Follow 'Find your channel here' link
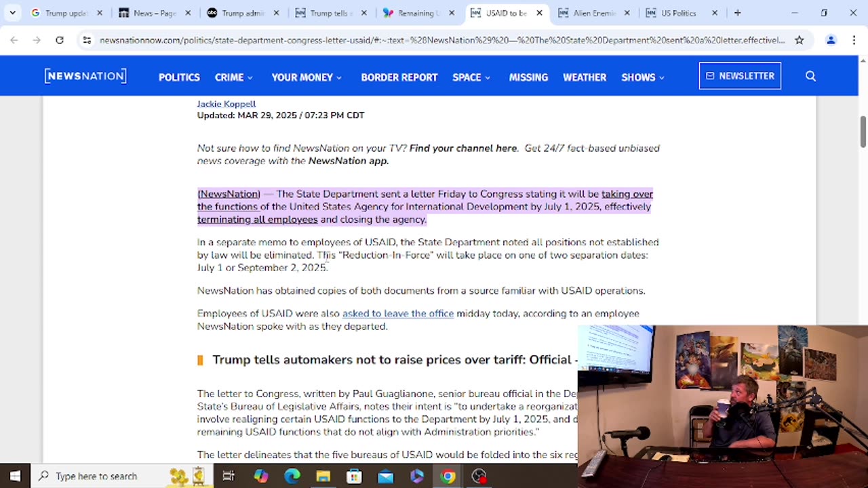Screen dimensions: 868x488 click(462, 148)
